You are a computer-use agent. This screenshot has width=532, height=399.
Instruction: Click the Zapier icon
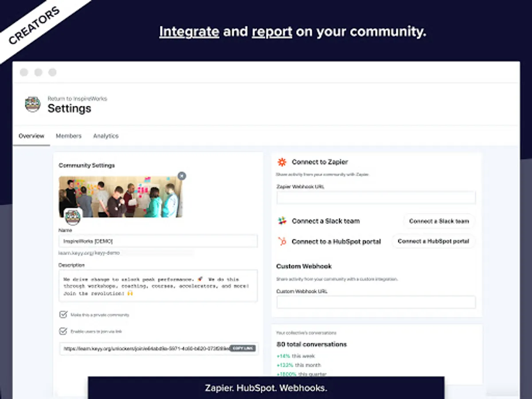pyautogui.click(x=282, y=162)
